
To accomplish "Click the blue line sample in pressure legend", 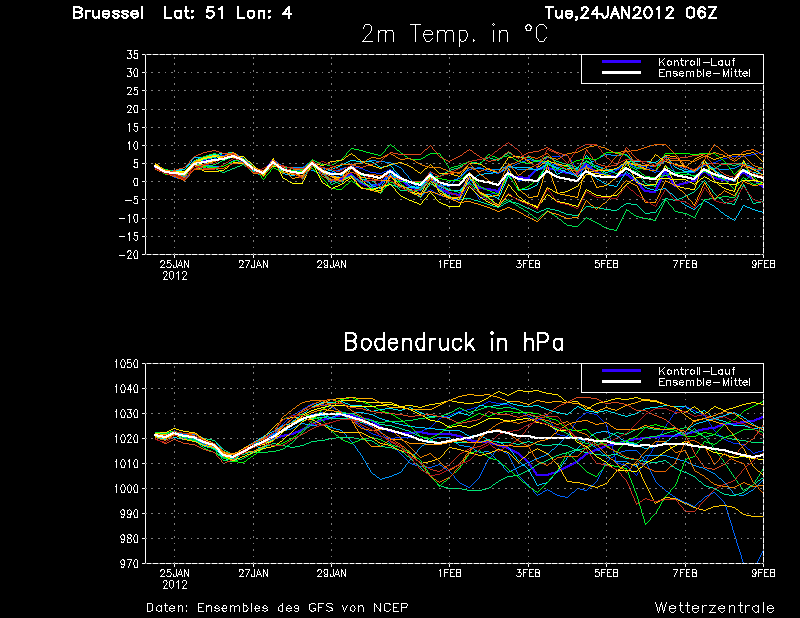I will click(621, 371).
